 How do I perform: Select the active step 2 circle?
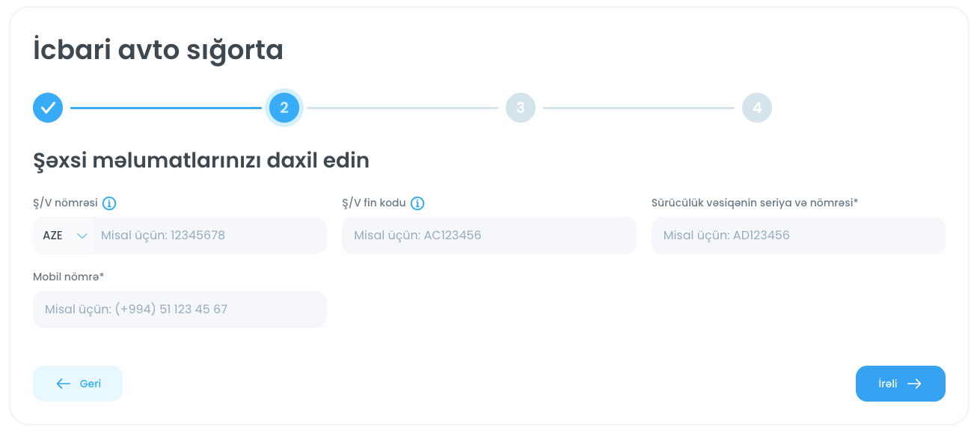click(284, 108)
